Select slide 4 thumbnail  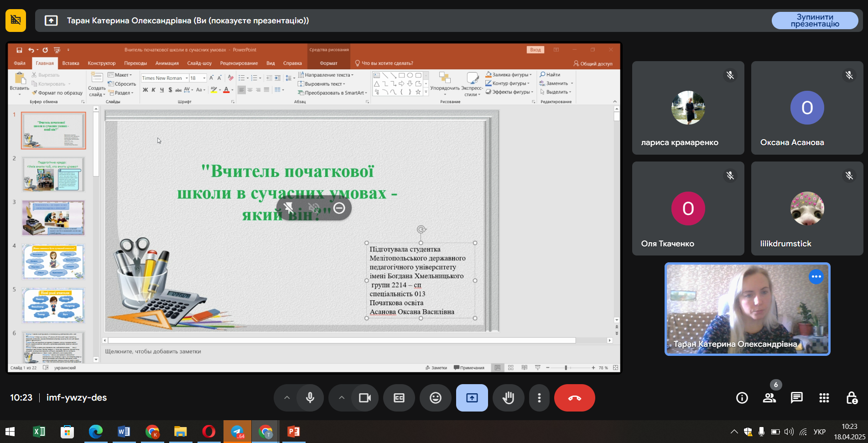53,261
